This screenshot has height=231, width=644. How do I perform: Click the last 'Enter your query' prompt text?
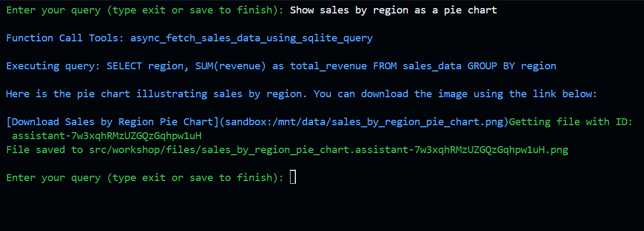pos(145,178)
